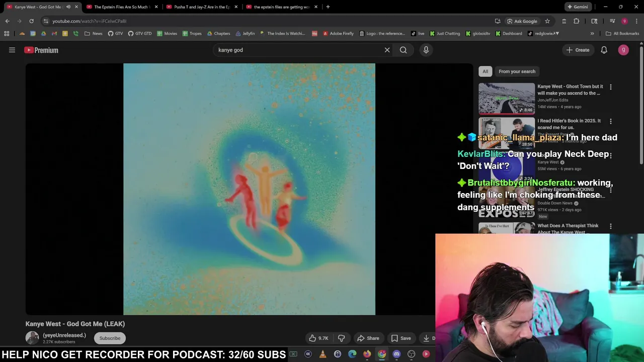The height and width of the screenshot is (362, 644).
Task: Open options for 'I Read Hitler's Book' video
Action: (x=610, y=121)
